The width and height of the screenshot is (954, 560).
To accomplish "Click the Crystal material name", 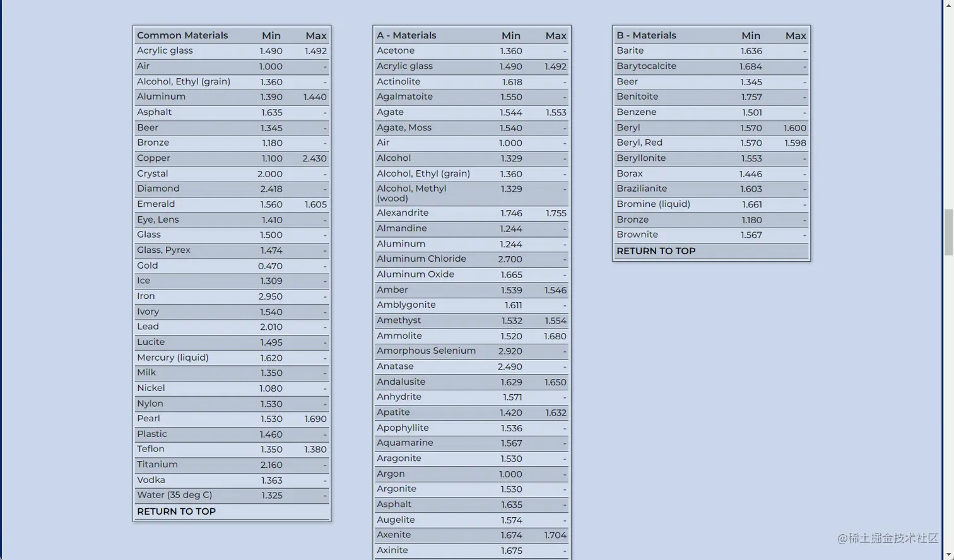I will 152,173.
